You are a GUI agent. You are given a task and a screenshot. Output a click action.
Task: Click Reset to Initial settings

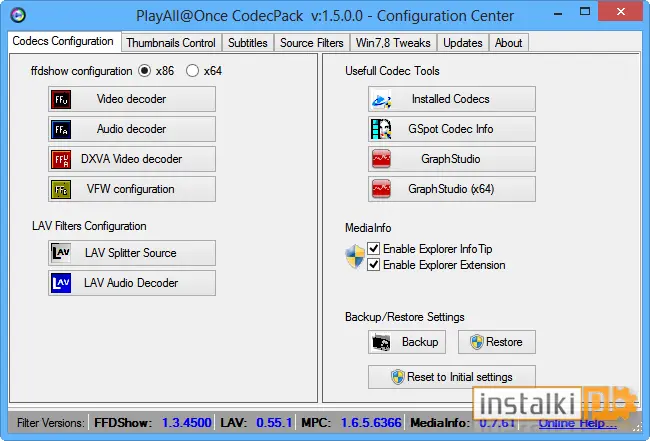pyautogui.click(x=452, y=377)
